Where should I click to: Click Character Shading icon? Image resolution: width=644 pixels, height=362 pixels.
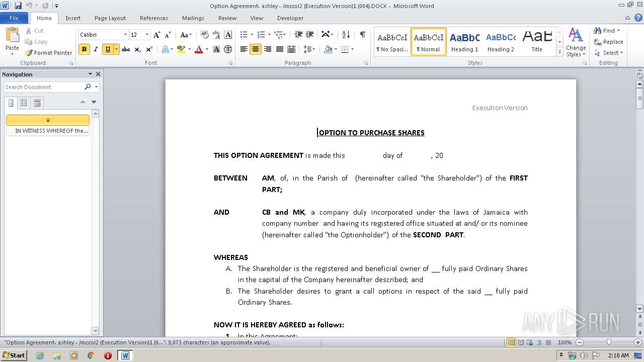[x=216, y=49]
